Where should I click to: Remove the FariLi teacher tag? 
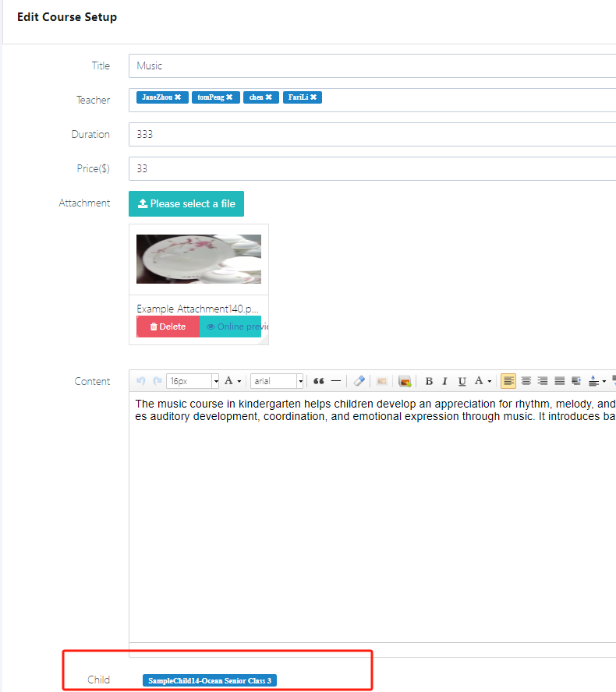pos(313,97)
